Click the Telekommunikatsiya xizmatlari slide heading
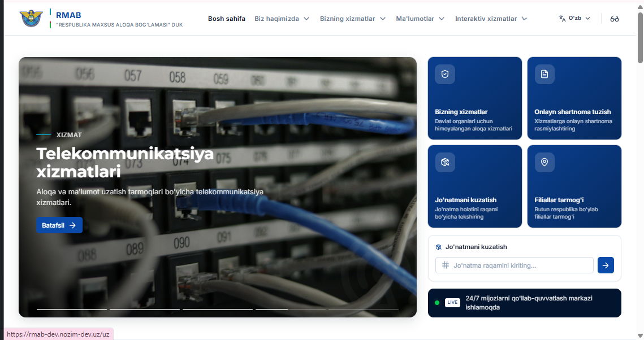 (126, 163)
